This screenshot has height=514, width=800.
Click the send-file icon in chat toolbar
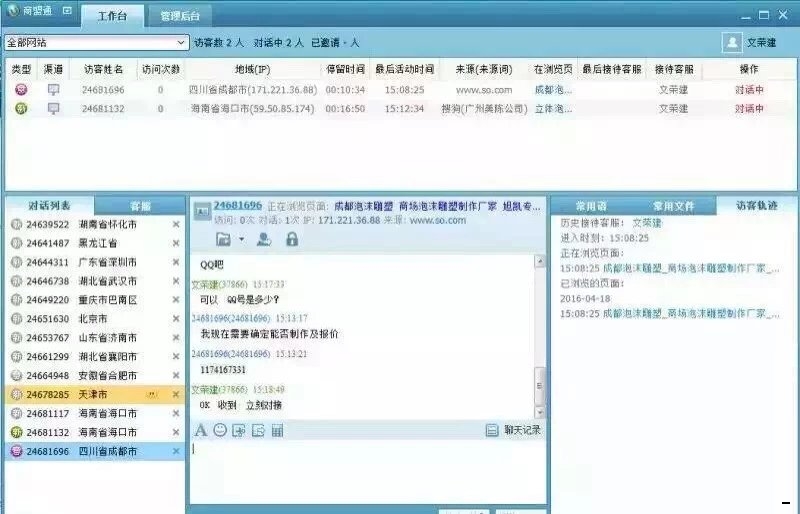pyautogui.click(x=239, y=430)
